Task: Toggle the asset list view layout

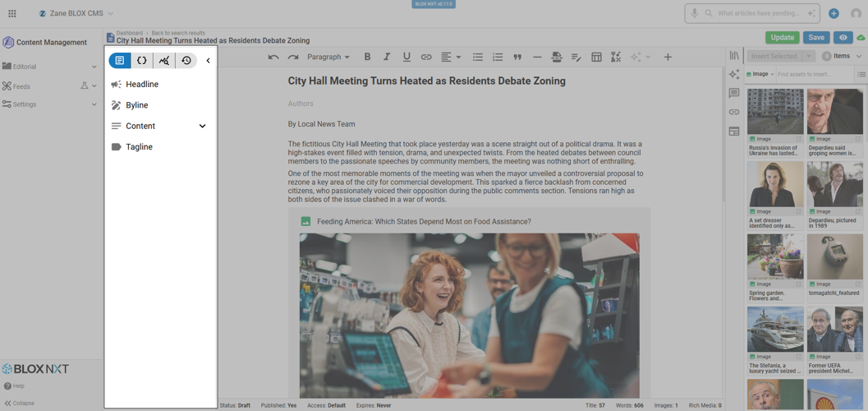Action: point(861,74)
